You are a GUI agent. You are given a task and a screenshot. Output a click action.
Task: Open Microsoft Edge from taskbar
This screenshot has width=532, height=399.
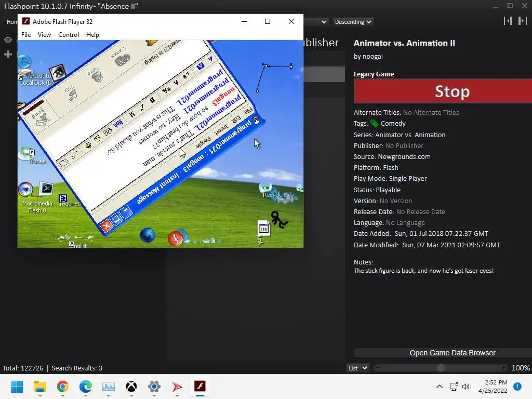point(86,387)
